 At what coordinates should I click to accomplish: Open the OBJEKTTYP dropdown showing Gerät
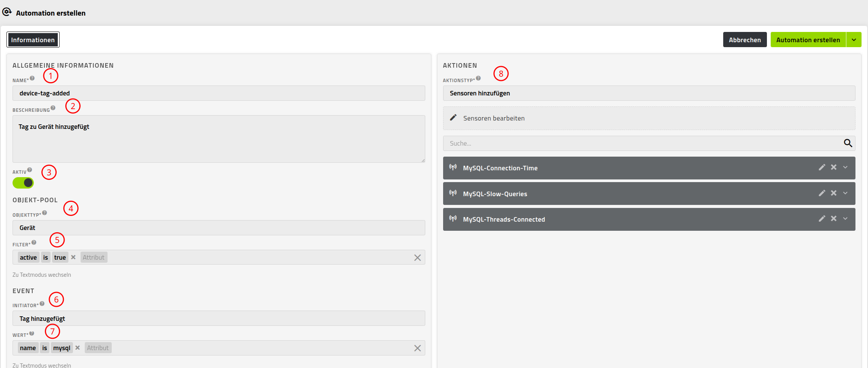219,228
